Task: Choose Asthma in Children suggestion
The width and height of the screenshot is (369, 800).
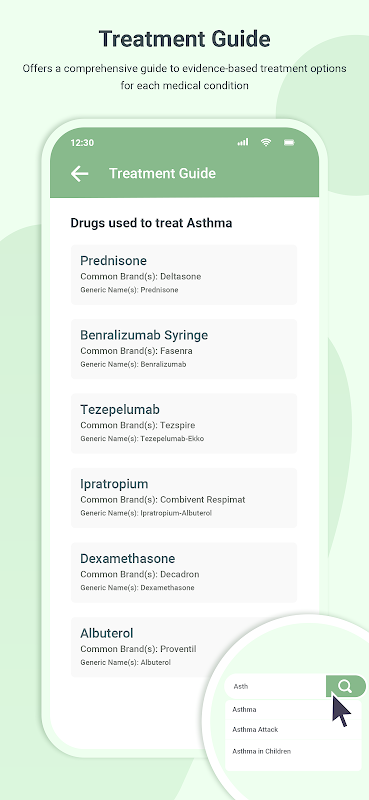Action: (x=261, y=751)
